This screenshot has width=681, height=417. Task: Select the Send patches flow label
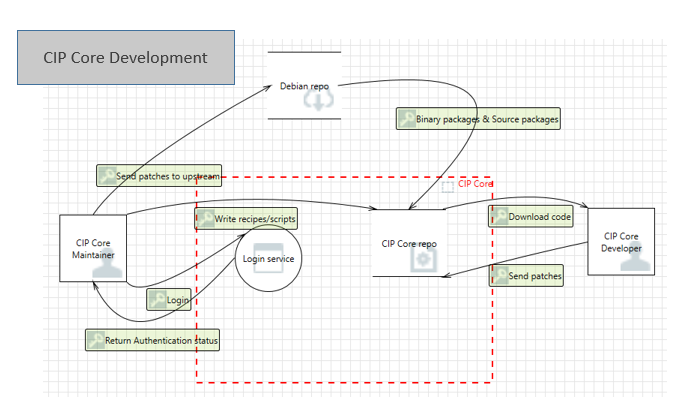[x=526, y=275]
